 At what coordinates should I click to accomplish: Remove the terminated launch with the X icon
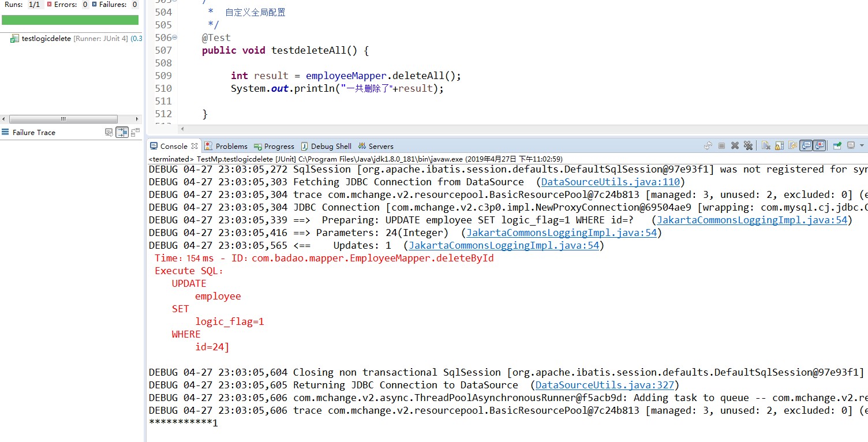pyautogui.click(x=735, y=145)
